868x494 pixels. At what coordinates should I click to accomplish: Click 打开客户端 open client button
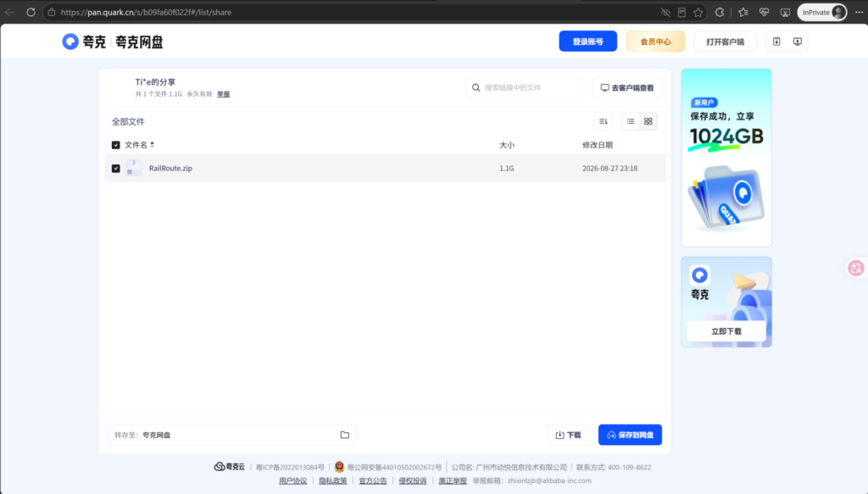[726, 42]
